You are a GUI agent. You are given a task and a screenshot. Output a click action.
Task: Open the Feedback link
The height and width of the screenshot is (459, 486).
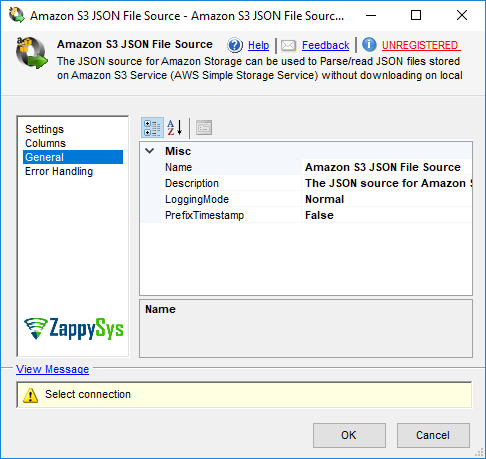(x=326, y=45)
